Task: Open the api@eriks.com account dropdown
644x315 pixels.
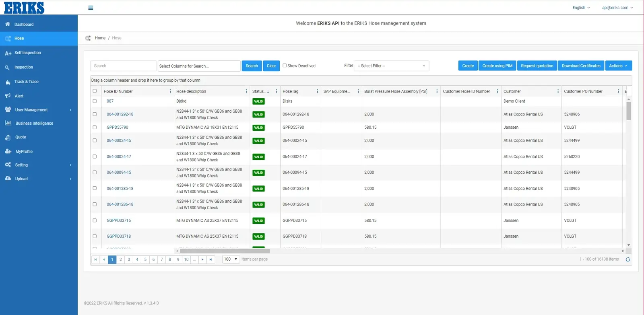Action: click(x=617, y=8)
